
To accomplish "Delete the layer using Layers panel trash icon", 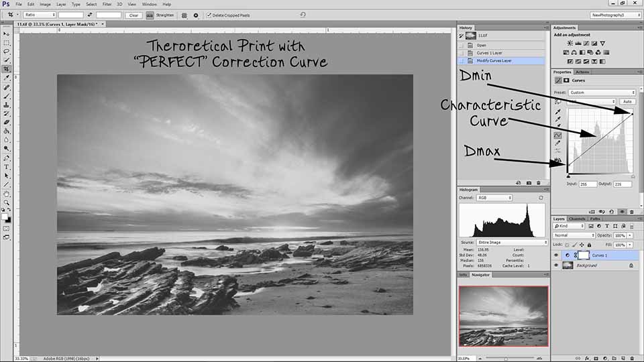I will point(631,358).
